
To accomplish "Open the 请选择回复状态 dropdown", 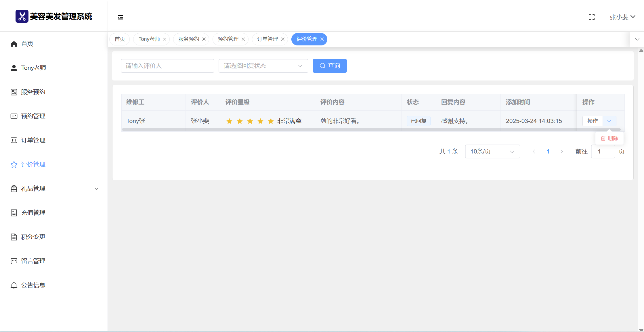I will [x=263, y=66].
